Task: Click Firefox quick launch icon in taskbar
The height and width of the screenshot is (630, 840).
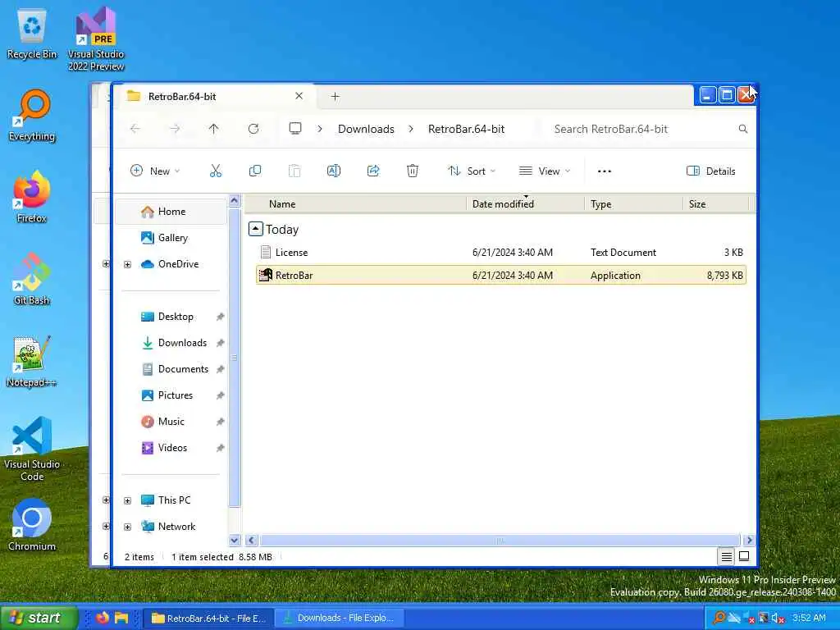Action: coord(103,618)
